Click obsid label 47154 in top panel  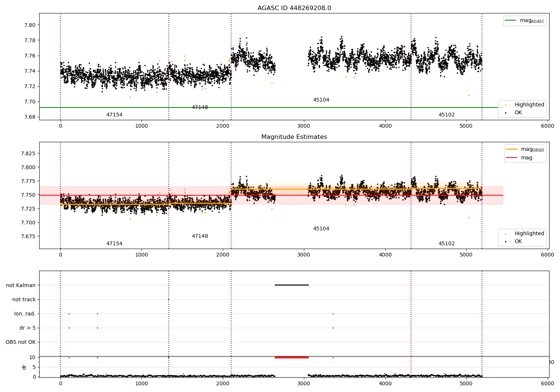[x=114, y=115]
